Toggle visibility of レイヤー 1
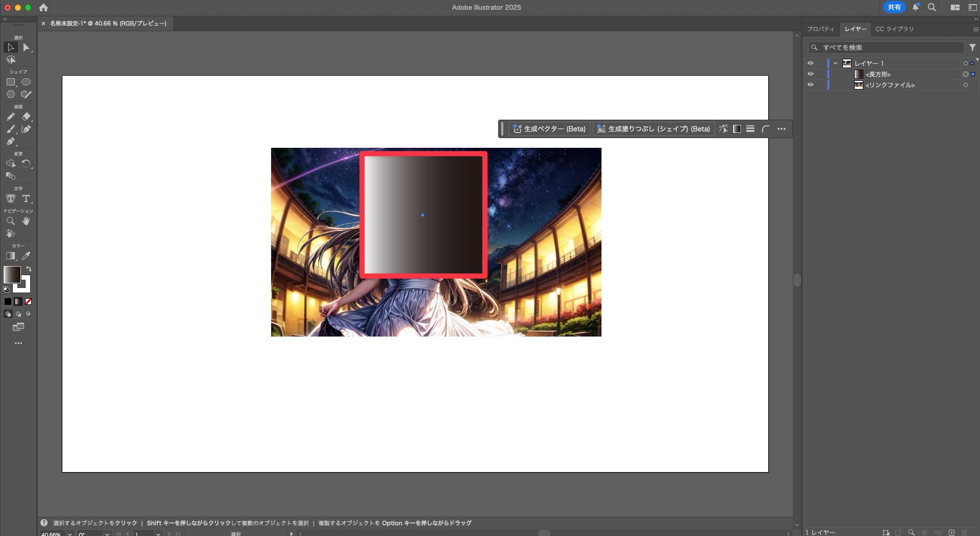 810,63
